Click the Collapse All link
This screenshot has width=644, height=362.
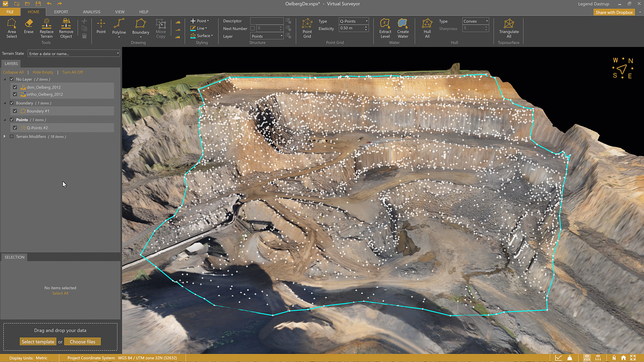coord(13,72)
